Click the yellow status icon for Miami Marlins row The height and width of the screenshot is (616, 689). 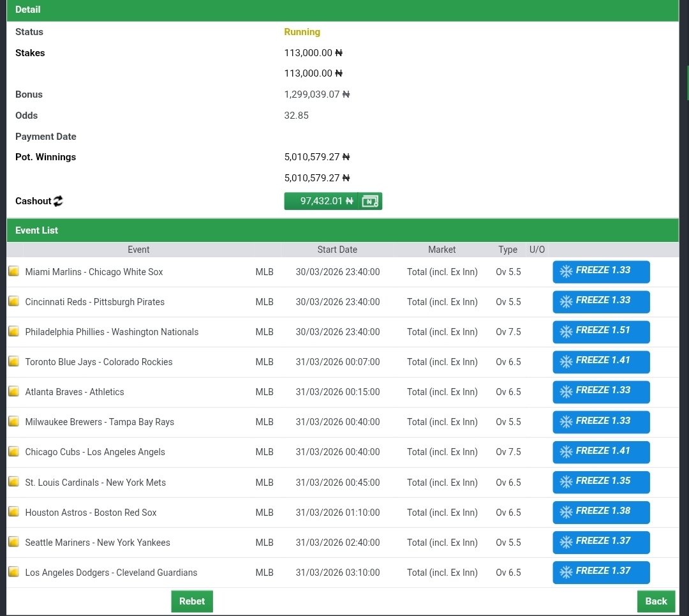[x=13, y=271]
